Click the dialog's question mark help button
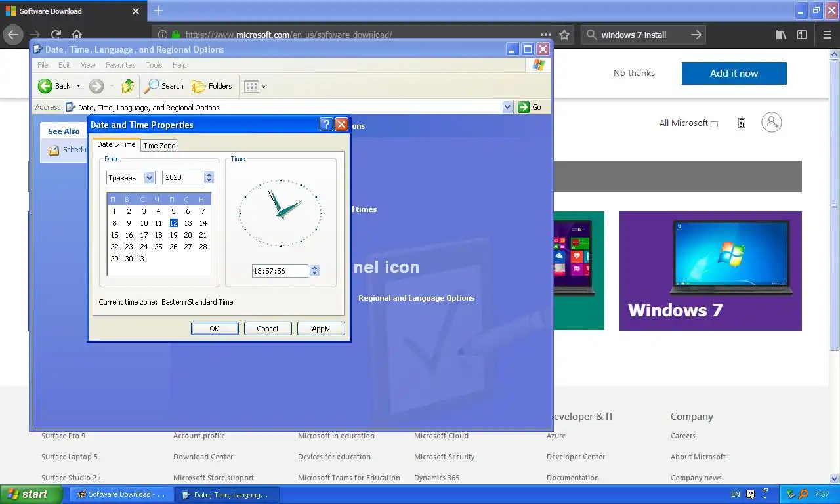The width and height of the screenshot is (840, 504). coord(326,125)
